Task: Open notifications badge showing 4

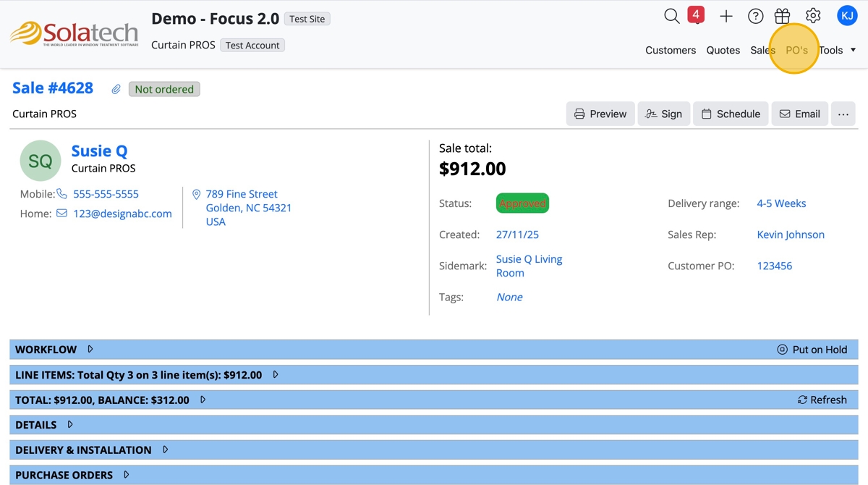Action: click(x=696, y=15)
